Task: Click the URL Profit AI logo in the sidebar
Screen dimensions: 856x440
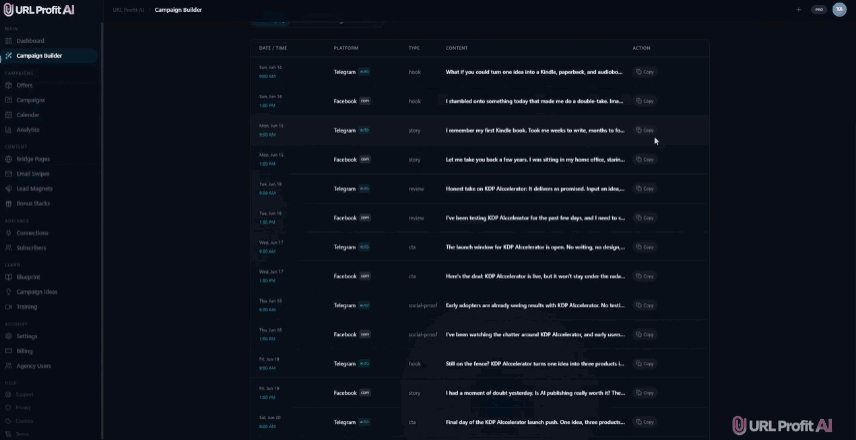Action: pos(39,10)
